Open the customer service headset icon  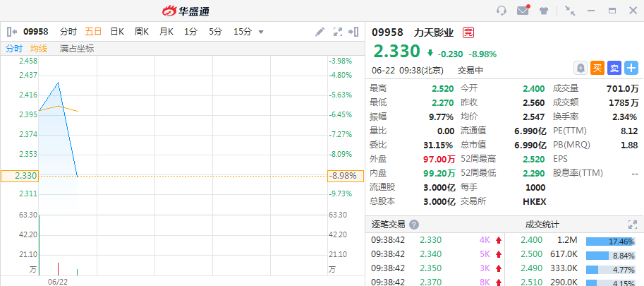[x=502, y=11]
